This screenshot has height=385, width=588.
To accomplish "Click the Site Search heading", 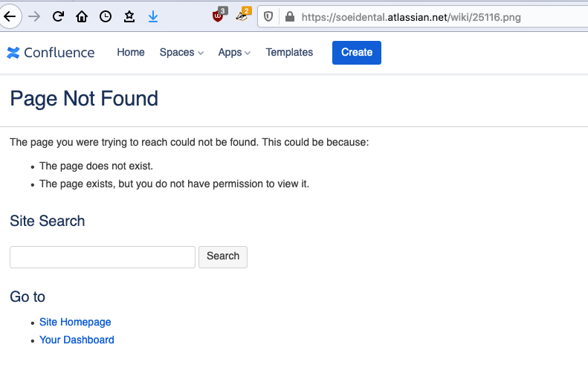I will [48, 221].
